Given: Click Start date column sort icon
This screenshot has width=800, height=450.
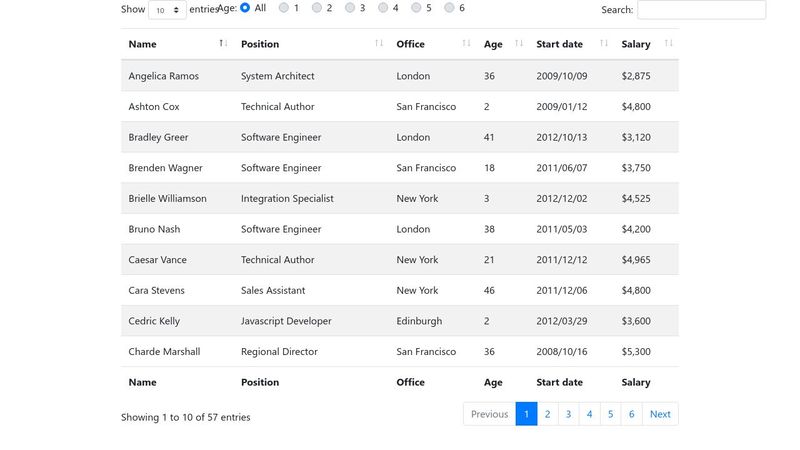Looking at the screenshot, I should [x=604, y=43].
